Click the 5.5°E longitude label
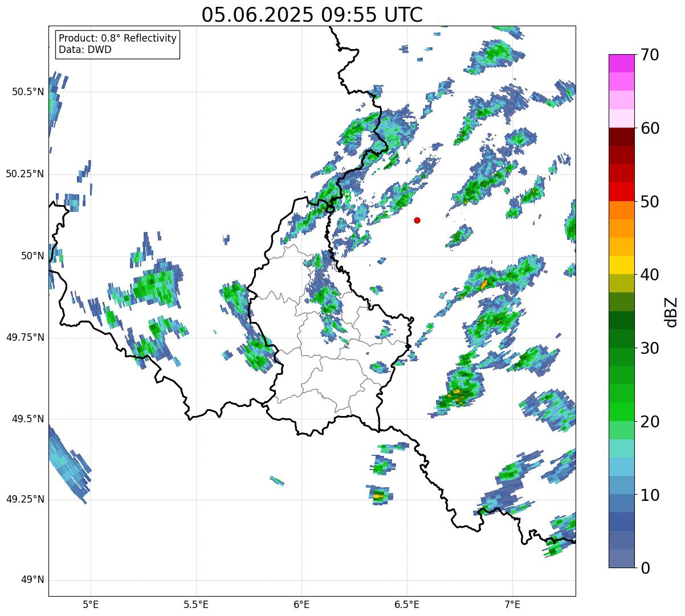 (x=196, y=604)
